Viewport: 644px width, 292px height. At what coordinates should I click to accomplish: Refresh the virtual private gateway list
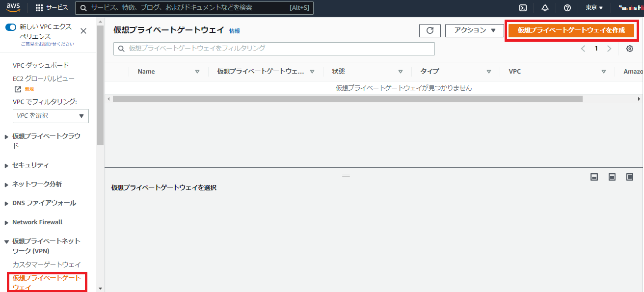429,30
